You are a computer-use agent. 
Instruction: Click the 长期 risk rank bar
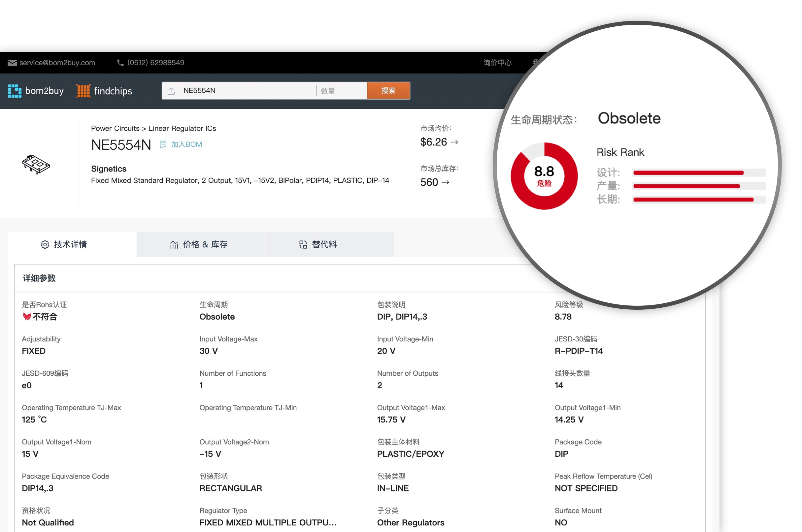(x=699, y=200)
